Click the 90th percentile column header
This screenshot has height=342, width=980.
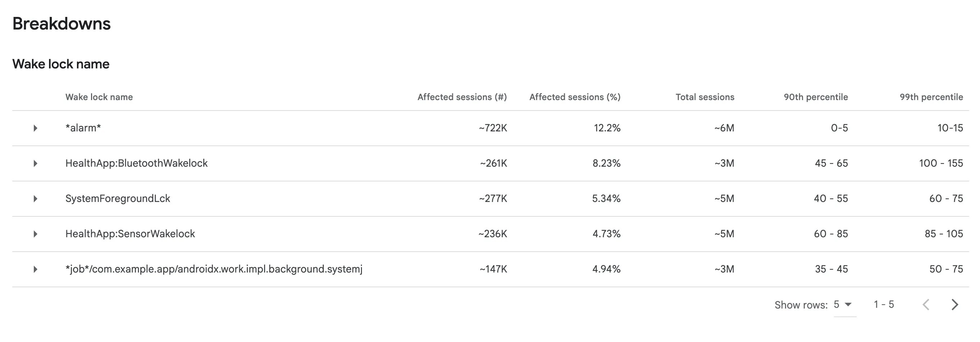click(816, 97)
